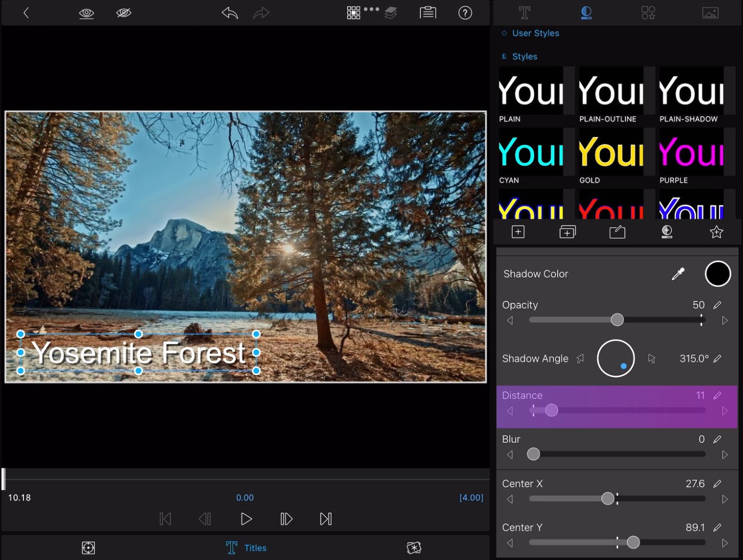Switch to the image tab in right panel
Image resolution: width=743 pixels, height=560 pixels.
pos(710,13)
